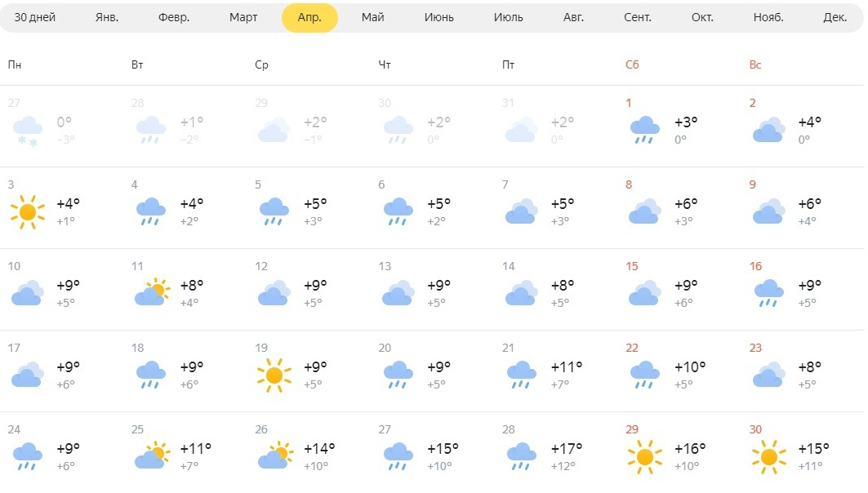The width and height of the screenshot is (868, 493).
Task: Click the cloudy icon on April 14
Action: (522, 293)
